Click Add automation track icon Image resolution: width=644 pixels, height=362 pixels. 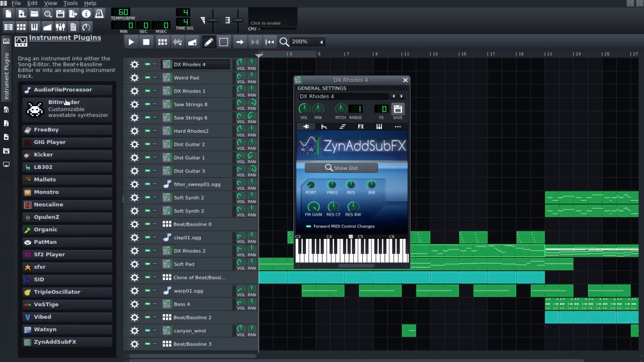pyautogui.click(x=192, y=42)
